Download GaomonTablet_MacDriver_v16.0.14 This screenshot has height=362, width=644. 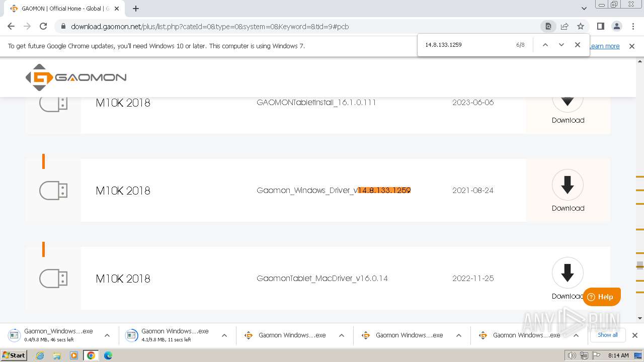pos(568,273)
